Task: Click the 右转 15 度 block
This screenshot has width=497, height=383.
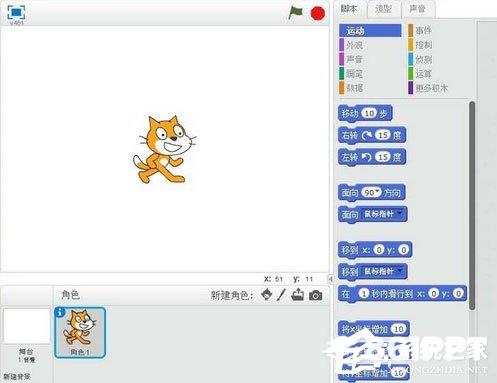Action: click(372, 135)
